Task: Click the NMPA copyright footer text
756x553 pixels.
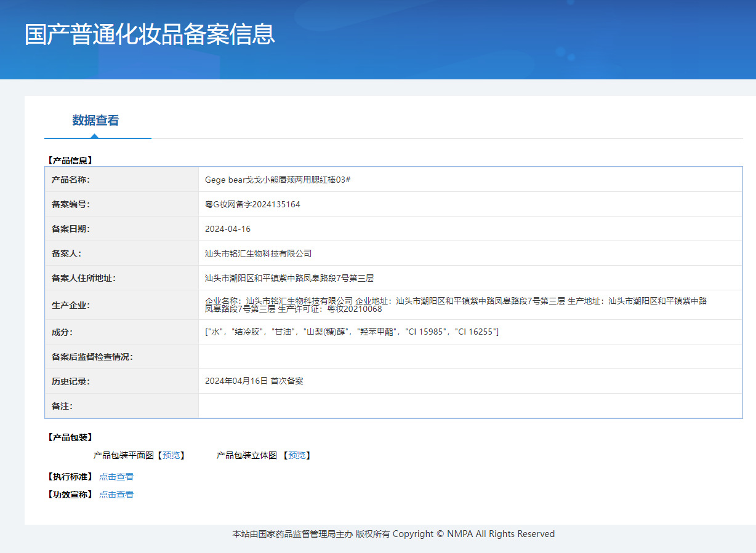Action: [x=393, y=534]
